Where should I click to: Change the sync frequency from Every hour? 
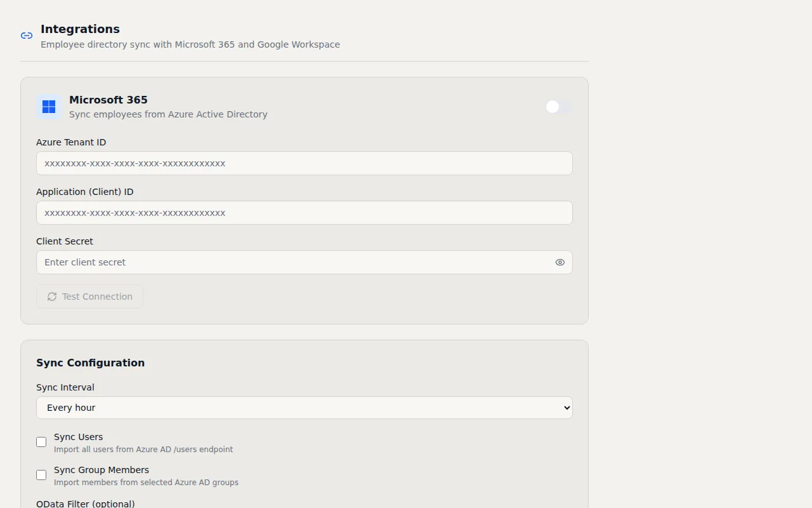(304, 408)
